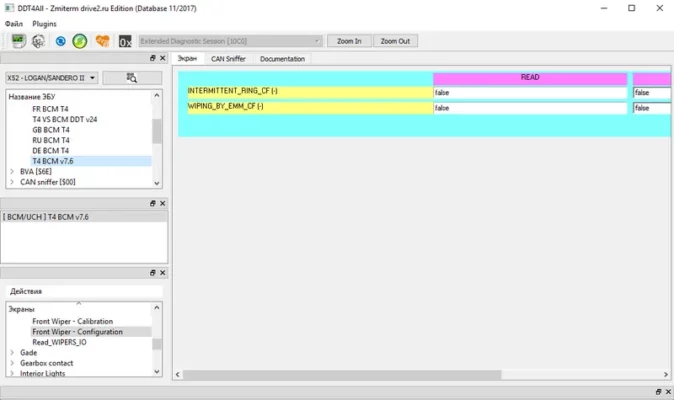674x400 pixels.
Task: Select T4 VS BCM DDT v24 entry
Action: [x=64, y=119]
